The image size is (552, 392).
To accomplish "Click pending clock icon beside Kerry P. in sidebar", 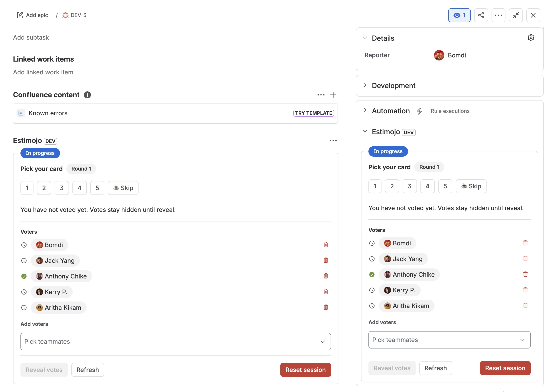I will point(372,290).
